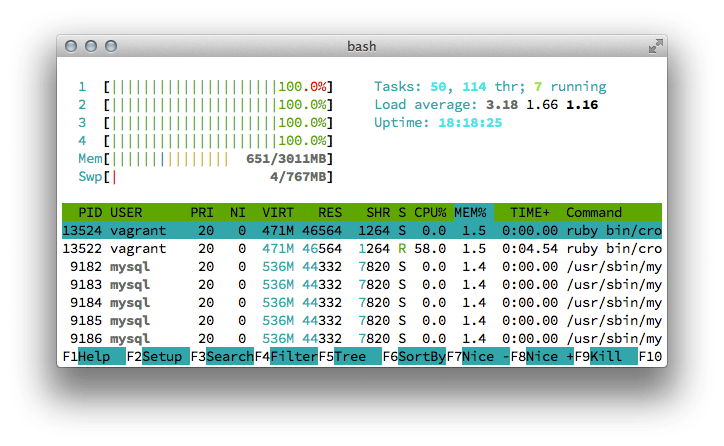Select mysql process row PID 9183

point(362,284)
